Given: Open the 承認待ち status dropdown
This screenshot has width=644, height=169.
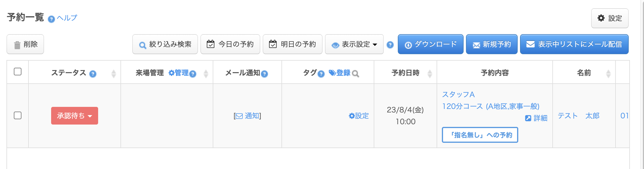Looking at the screenshot, I should click(x=75, y=116).
